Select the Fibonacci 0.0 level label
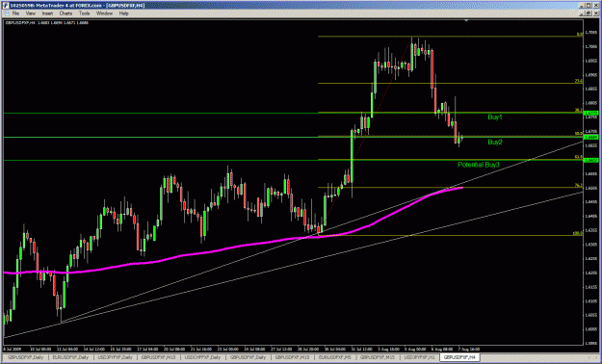Screen dimensions: 602x364 click(x=580, y=34)
